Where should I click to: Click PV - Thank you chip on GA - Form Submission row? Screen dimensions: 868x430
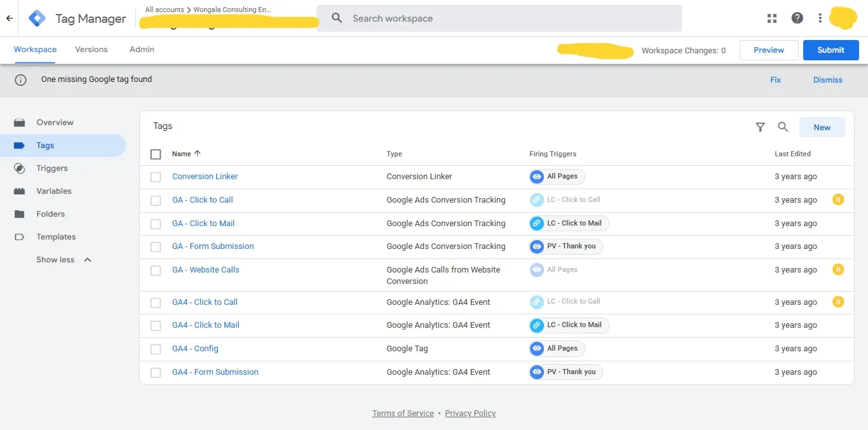click(566, 246)
